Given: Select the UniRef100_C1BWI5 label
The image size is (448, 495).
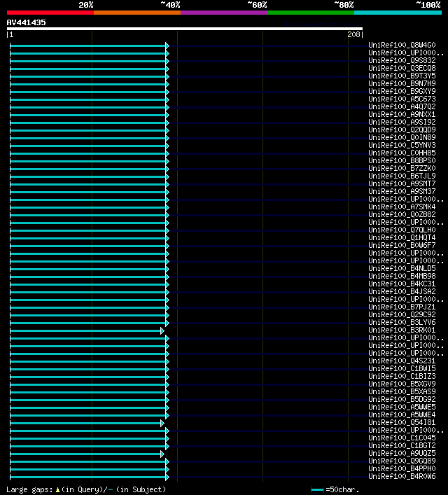Looking at the screenshot, I should [x=402, y=368].
